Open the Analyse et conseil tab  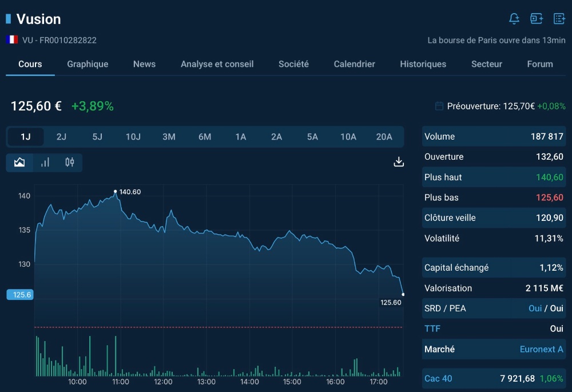[x=217, y=64]
